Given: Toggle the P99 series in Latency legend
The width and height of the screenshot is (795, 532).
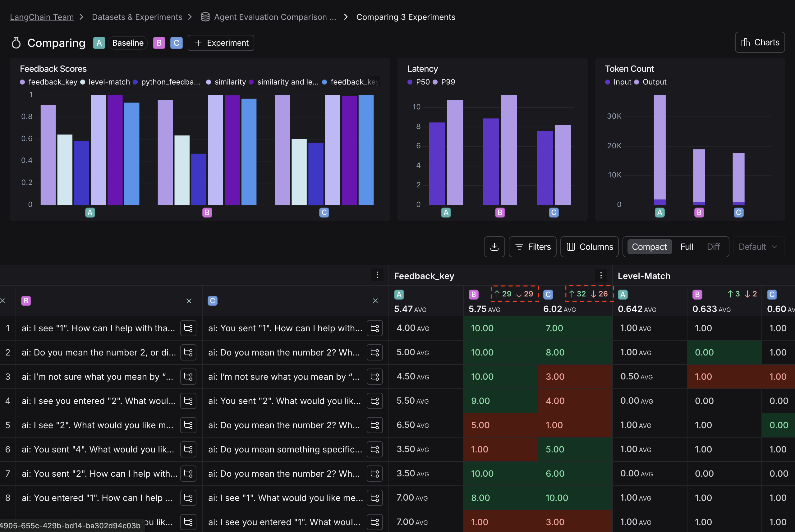Looking at the screenshot, I should 436,82.
